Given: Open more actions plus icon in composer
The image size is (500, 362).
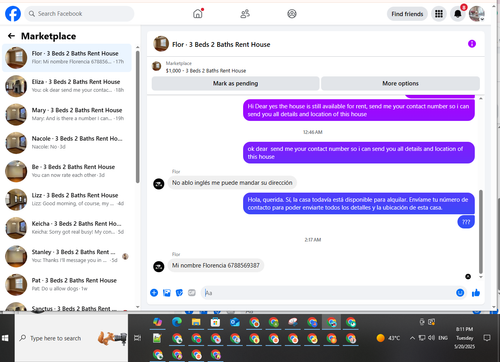Looking at the screenshot, I should pyautogui.click(x=154, y=293).
